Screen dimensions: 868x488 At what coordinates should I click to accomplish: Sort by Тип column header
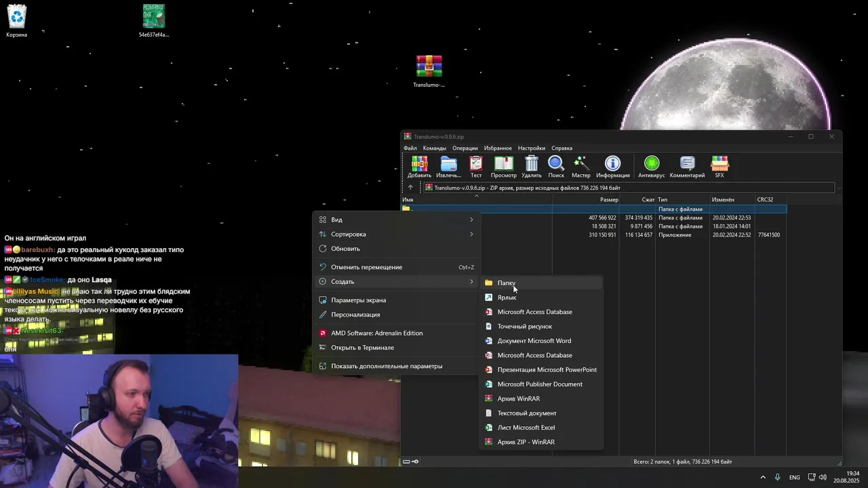(683, 200)
